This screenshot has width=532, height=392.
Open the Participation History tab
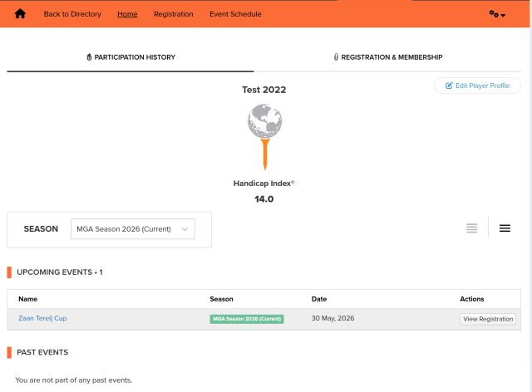[x=131, y=57]
